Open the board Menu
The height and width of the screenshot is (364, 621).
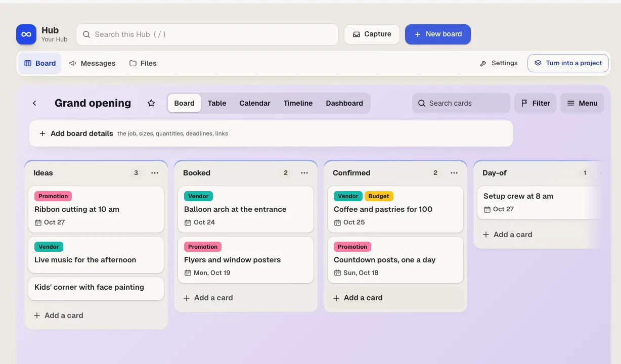click(x=582, y=103)
